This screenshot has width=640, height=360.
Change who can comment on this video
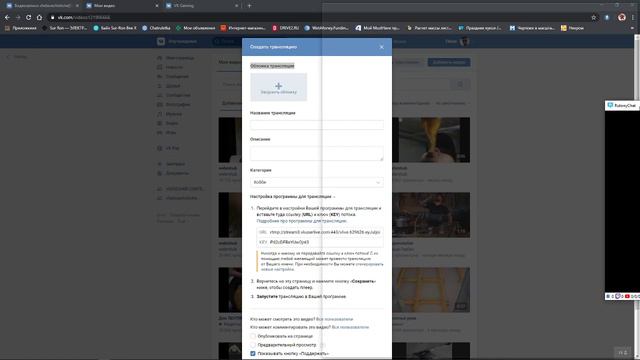tap(350, 327)
